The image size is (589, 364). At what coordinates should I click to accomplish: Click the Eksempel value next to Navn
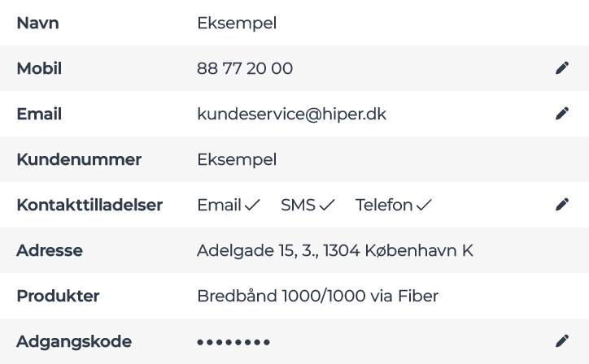coord(237,24)
